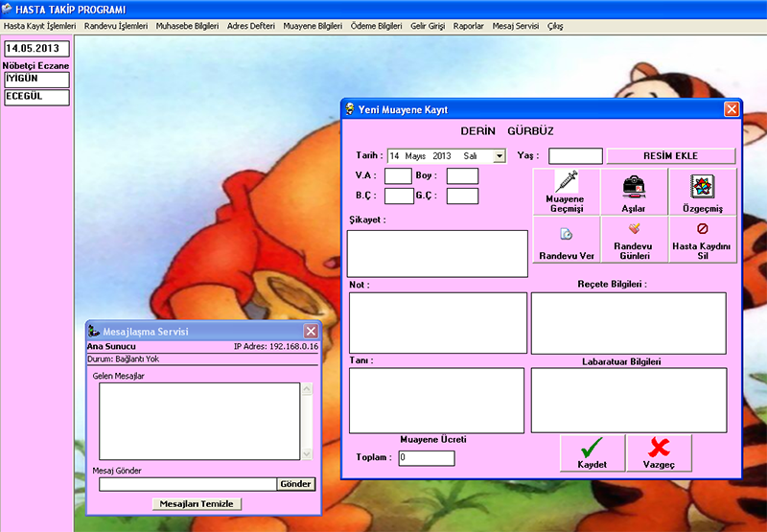Click Mesajları Temizle button
767x532 pixels.
[x=197, y=503]
